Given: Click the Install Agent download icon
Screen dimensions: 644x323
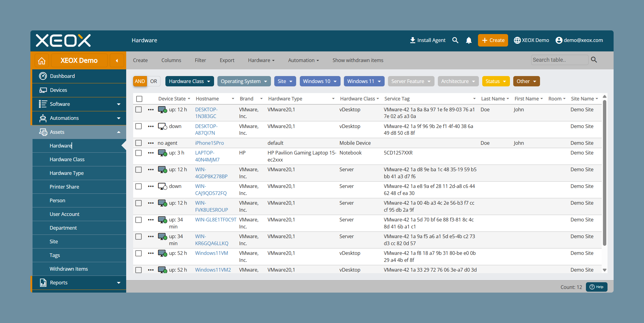Looking at the screenshot, I should click(x=413, y=40).
